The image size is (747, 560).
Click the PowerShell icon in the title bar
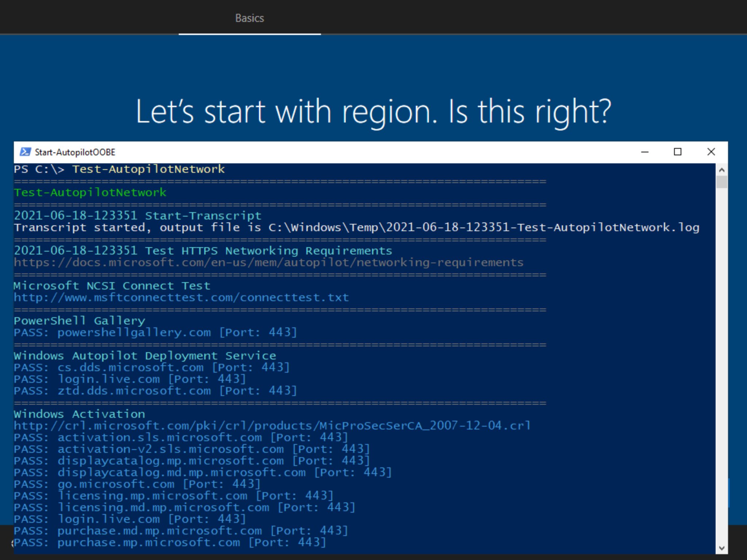[x=25, y=152]
